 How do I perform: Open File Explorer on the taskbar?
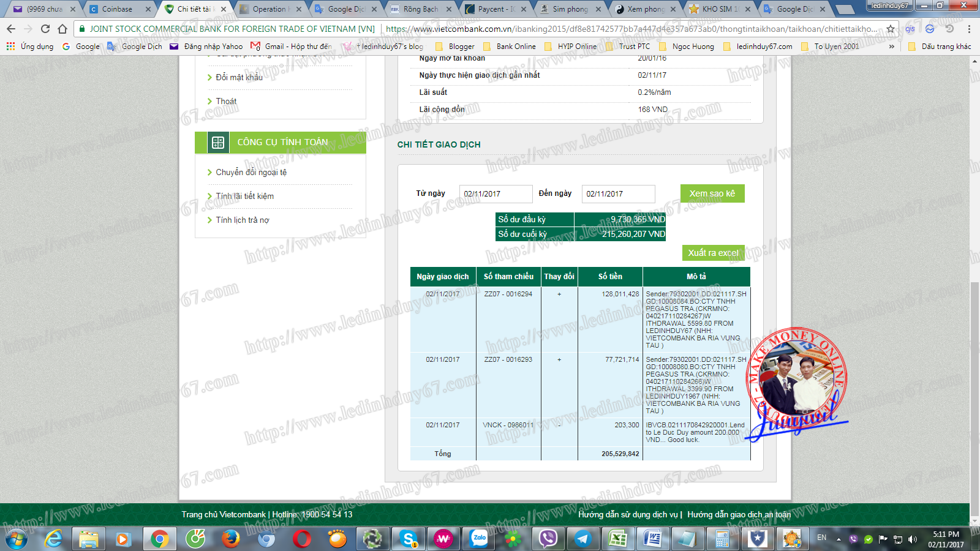pos(89,539)
